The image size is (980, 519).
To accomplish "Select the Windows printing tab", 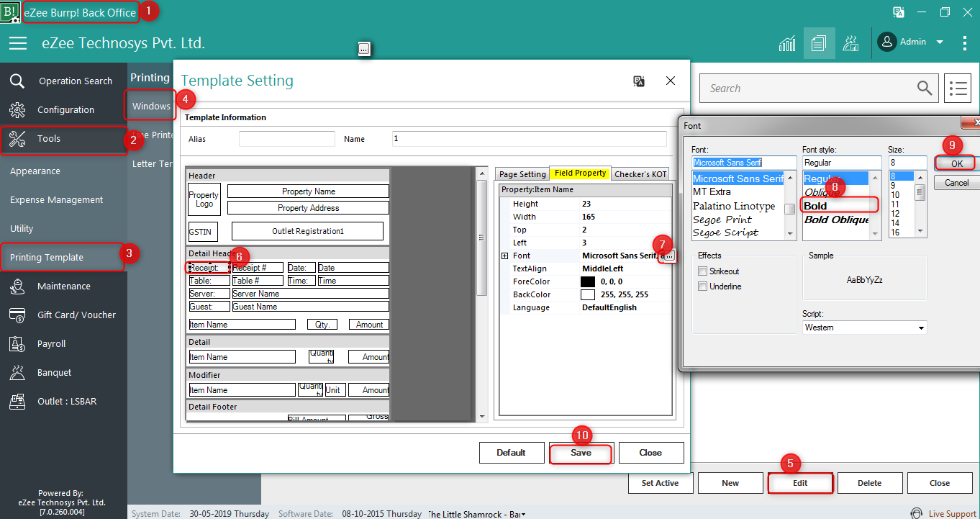I will click(x=150, y=106).
